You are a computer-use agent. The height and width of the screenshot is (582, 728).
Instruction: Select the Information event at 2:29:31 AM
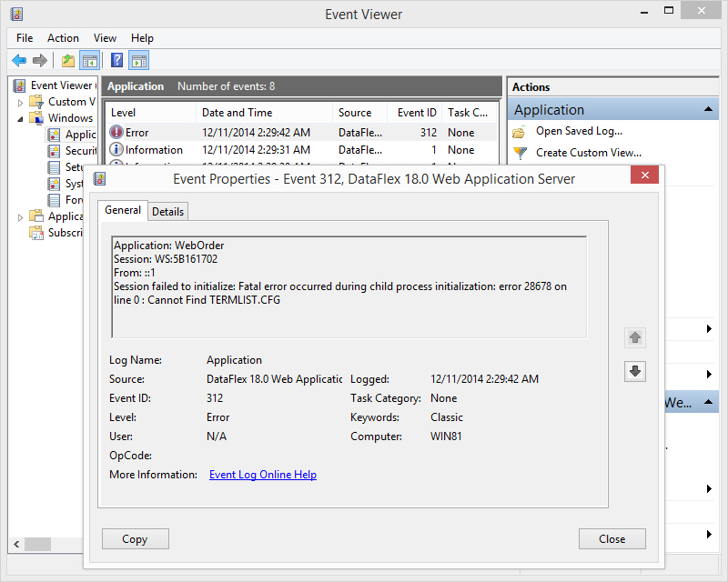tap(302, 149)
